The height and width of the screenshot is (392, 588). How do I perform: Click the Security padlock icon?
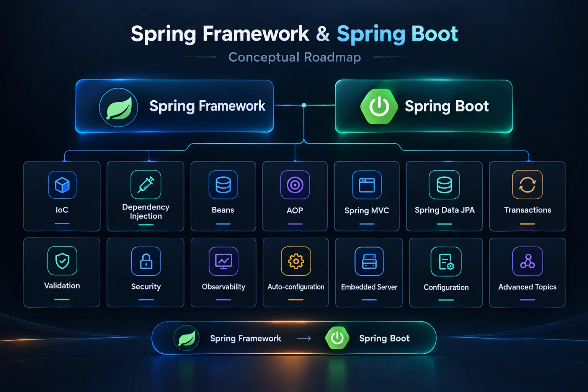point(146,261)
